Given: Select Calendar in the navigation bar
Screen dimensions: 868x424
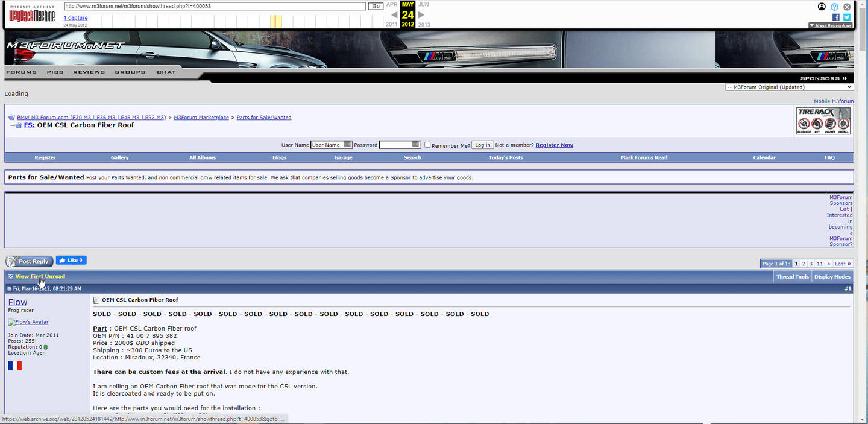Looking at the screenshot, I should pyautogui.click(x=764, y=157).
